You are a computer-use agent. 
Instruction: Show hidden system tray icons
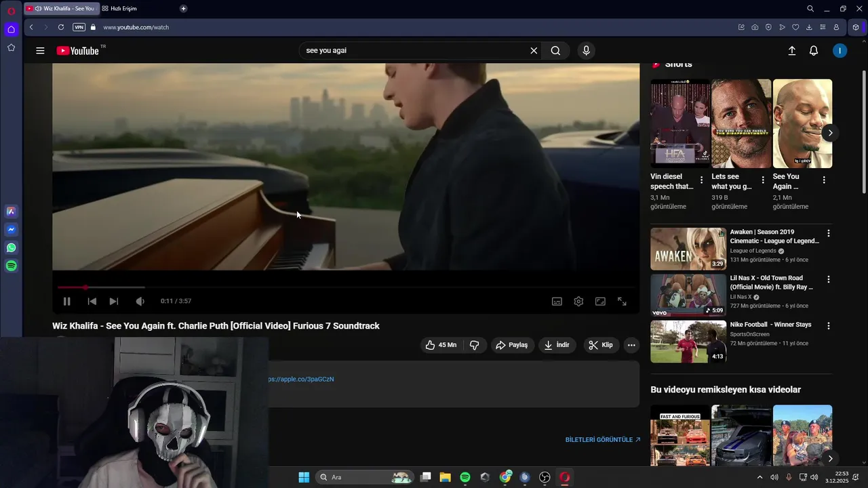(759, 477)
